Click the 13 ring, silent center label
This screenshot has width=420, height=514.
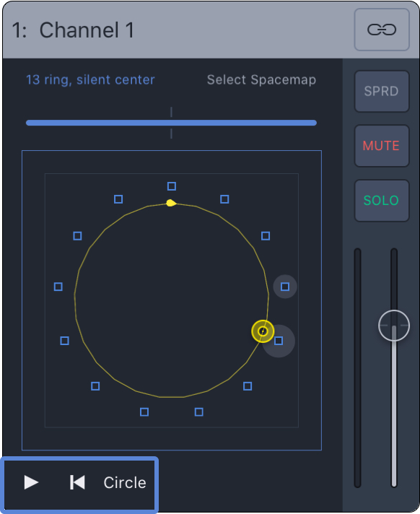[x=90, y=79]
